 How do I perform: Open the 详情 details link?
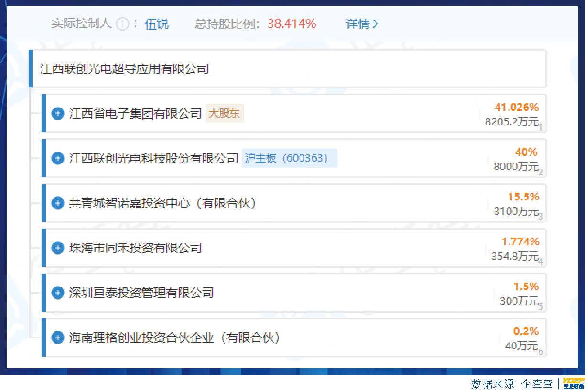point(362,24)
